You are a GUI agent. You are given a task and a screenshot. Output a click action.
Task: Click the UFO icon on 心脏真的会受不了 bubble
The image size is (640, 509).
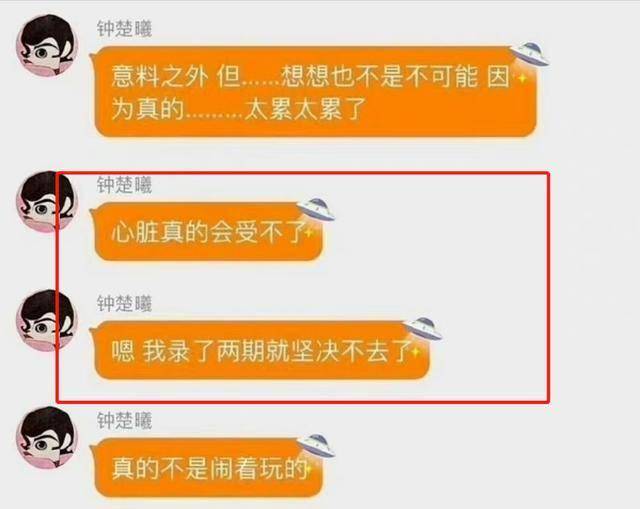pos(316,210)
